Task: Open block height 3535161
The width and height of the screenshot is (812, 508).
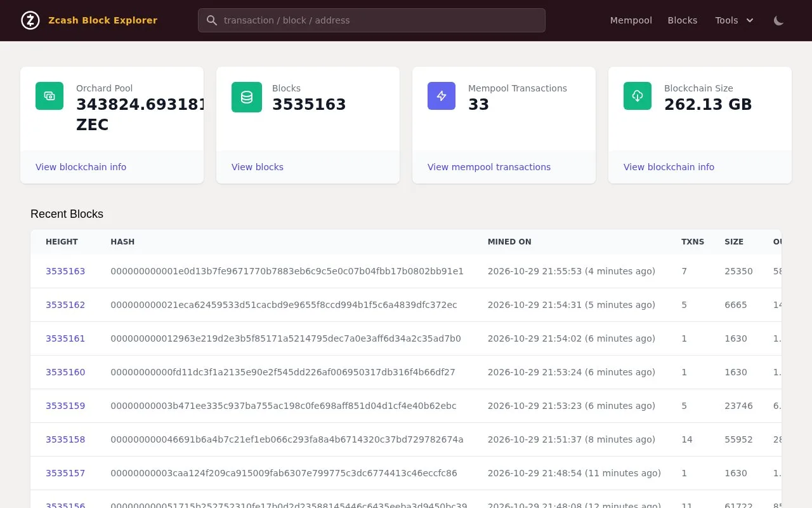Action: tap(65, 338)
